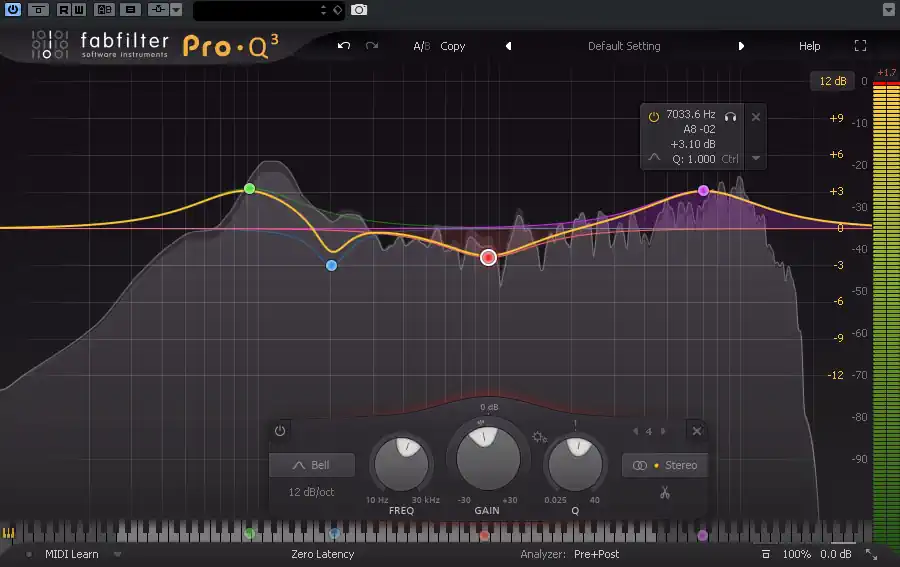Copy A state to B
The height and width of the screenshot is (567, 900).
click(x=452, y=46)
